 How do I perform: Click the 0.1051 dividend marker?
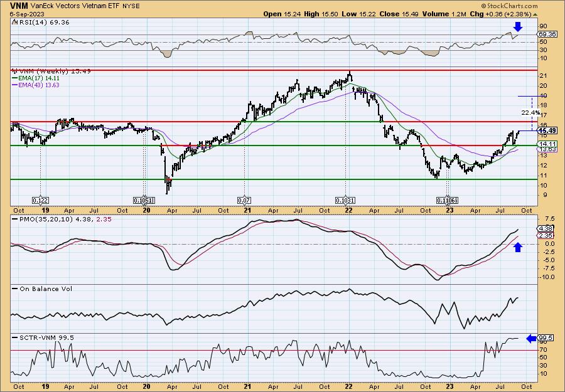click(144, 201)
